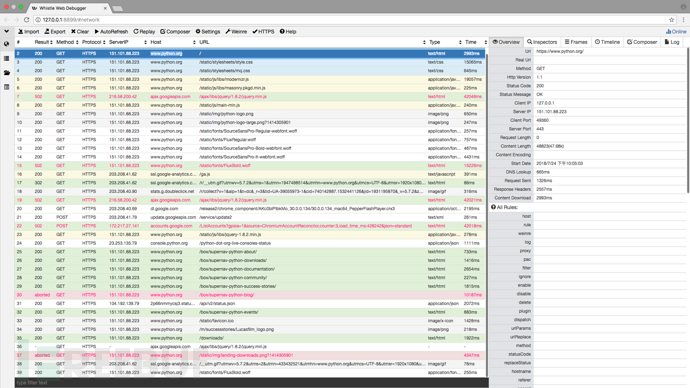Image resolution: width=690 pixels, height=388 pixels.
Task: Sort by the Method column
Action: (67, 42)
